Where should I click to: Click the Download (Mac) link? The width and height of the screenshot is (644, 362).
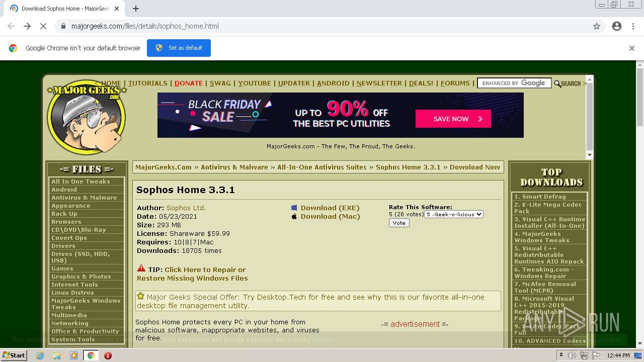click(x=331, y=217)
